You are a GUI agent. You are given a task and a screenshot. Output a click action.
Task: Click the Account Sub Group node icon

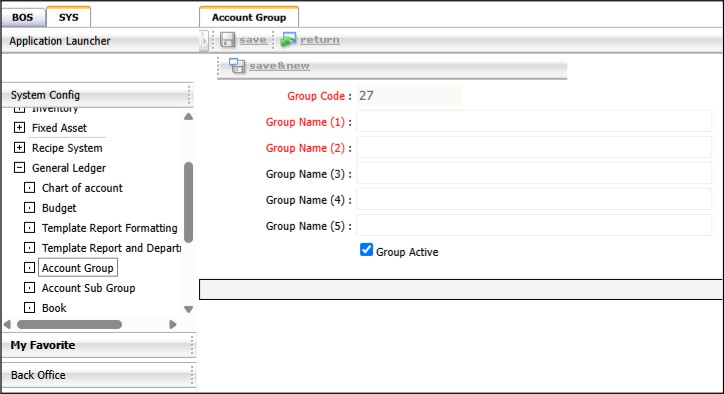(29, 288)
